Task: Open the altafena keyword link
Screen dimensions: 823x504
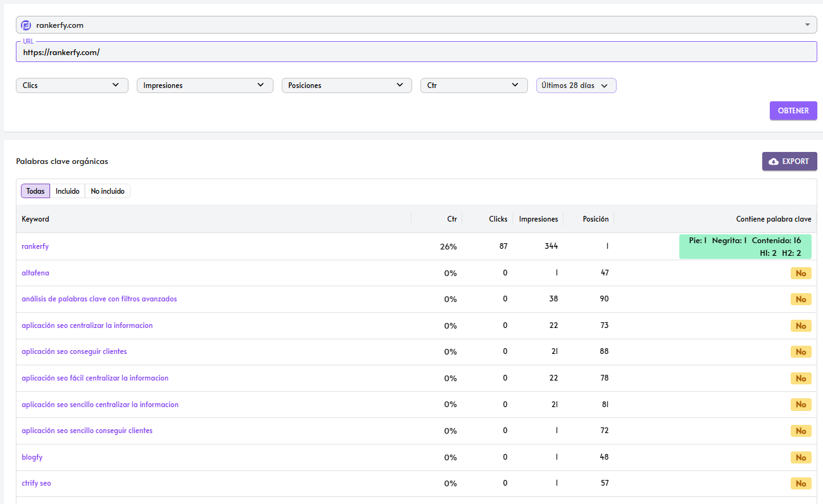Action: coord(35,273)
